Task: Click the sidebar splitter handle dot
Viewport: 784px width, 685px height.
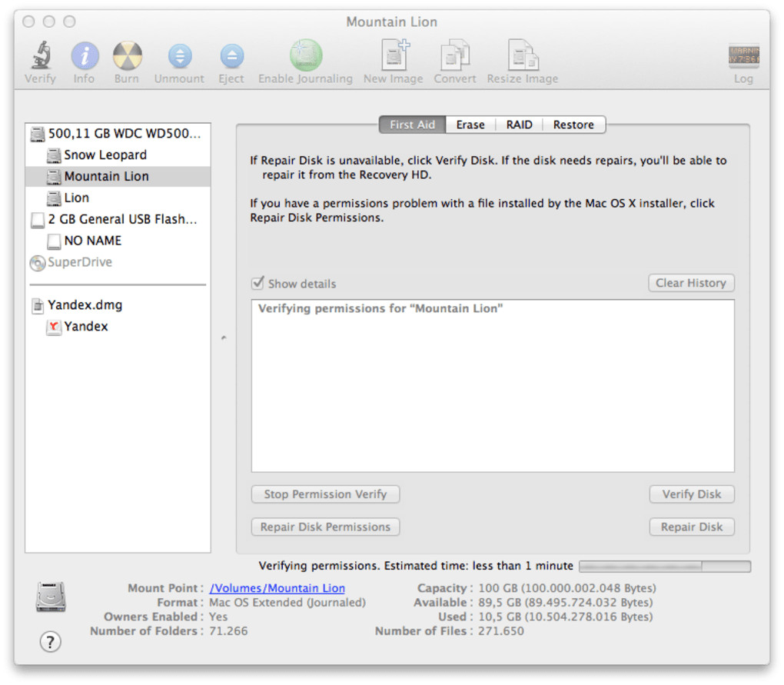Action: click(224, 338)
